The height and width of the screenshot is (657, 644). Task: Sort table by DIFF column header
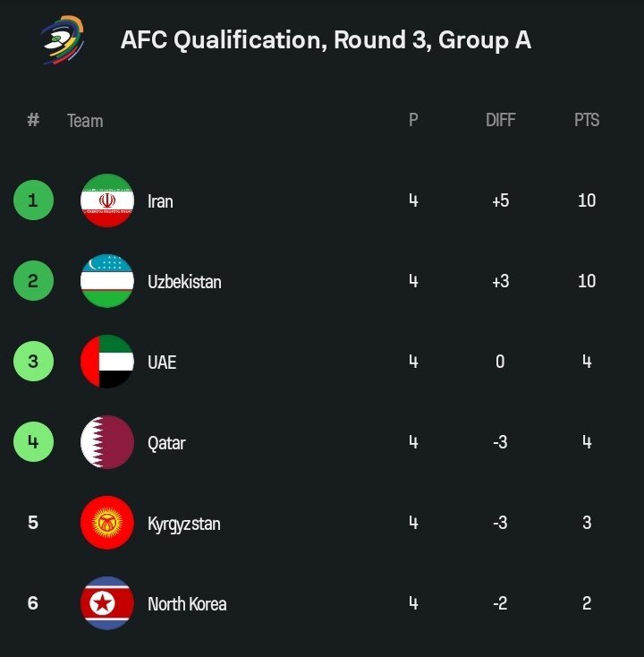(500, 121)
